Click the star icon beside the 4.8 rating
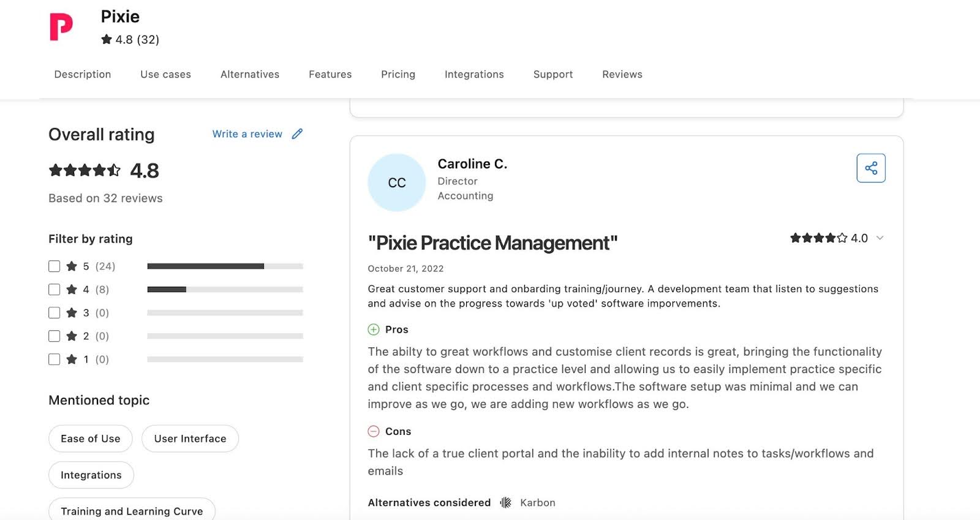980x520 pixels. tap(107, 39)
